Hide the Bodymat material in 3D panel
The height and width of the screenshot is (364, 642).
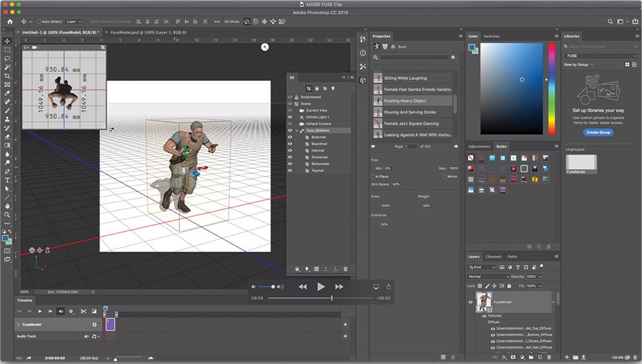pos(290,137)
